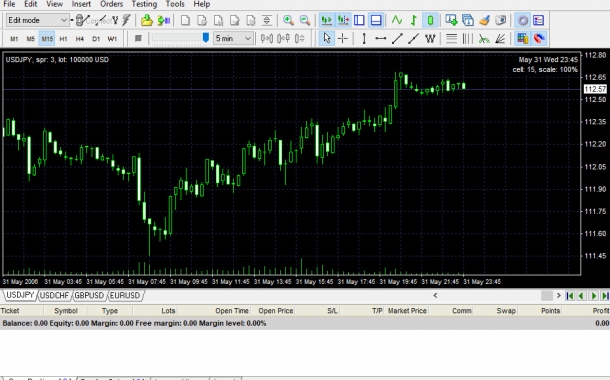Screen dimensions: 610x380
Task: Select the trend line drawing tool
Action: [397, 39]
